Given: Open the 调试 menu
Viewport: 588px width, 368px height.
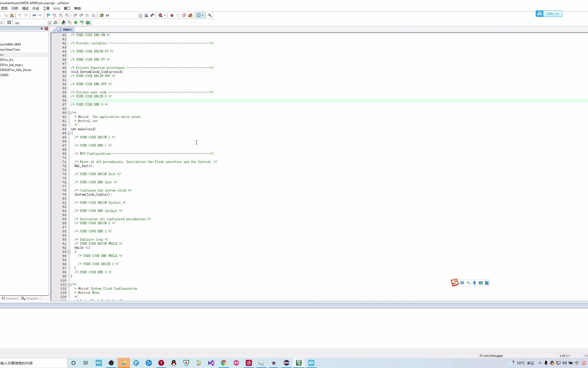Looking at the screenshot, I should 25,8.
